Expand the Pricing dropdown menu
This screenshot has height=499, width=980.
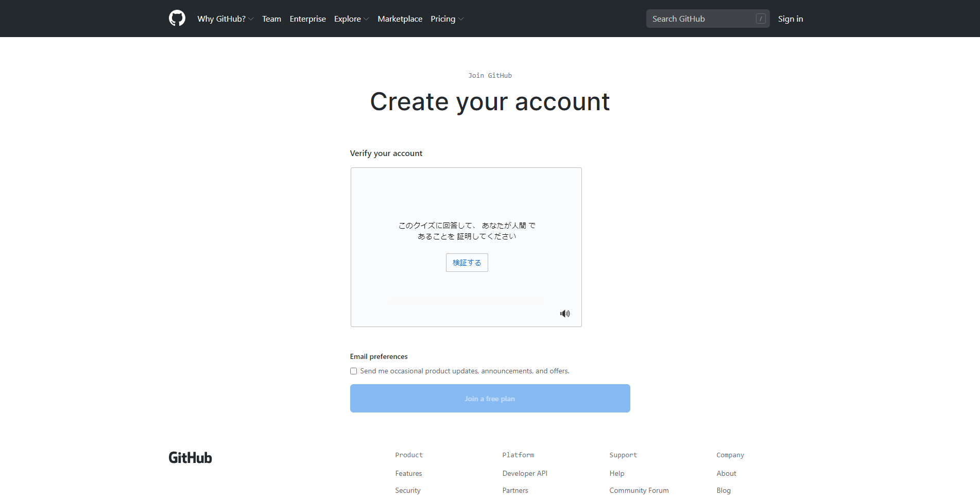(x=447, y=19)
